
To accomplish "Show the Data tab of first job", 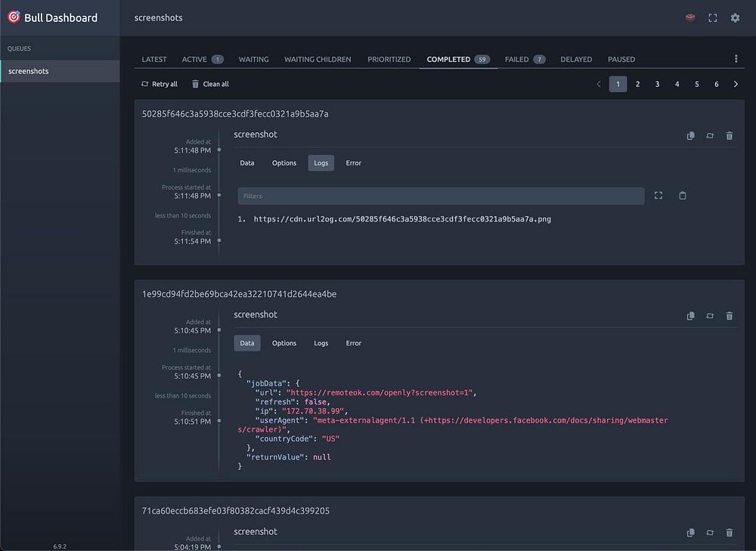I will (247, 163).
